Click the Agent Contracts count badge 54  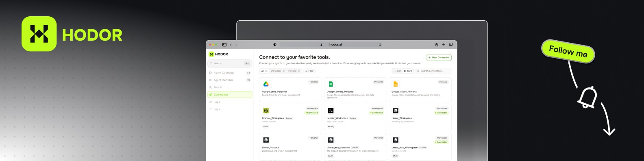tap(248, 73)
